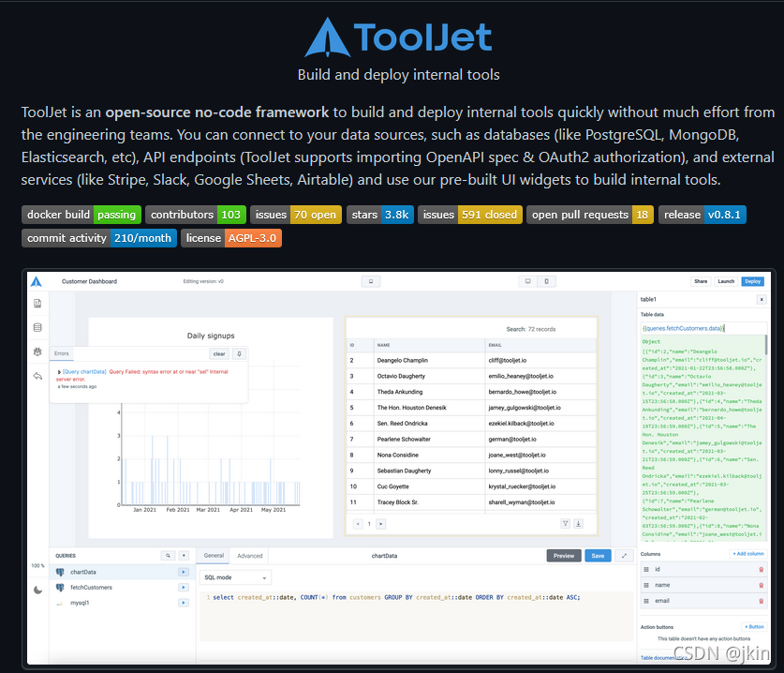
Task: Click the NAME column header
Action: tap(429, 345)
